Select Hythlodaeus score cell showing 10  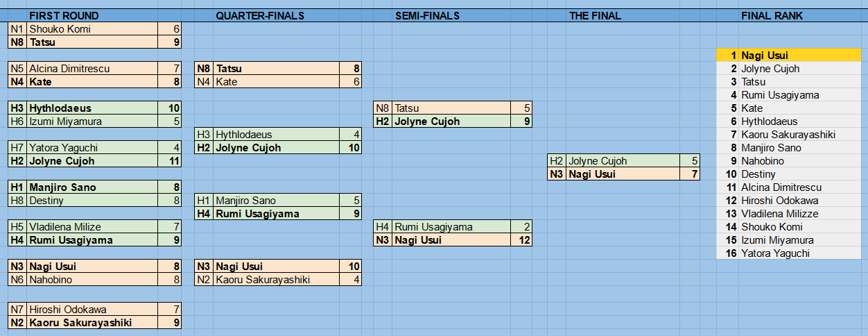pos(169,108)
